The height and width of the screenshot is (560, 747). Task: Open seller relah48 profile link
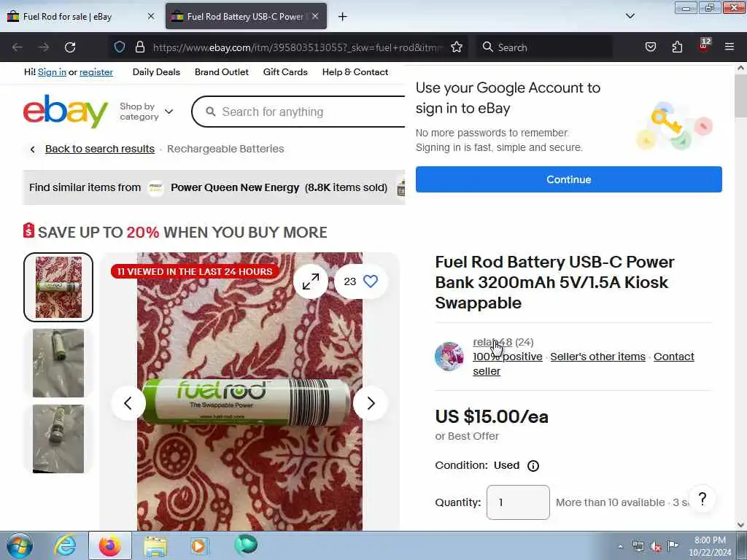pyautogui.click(x=492, y=342)
